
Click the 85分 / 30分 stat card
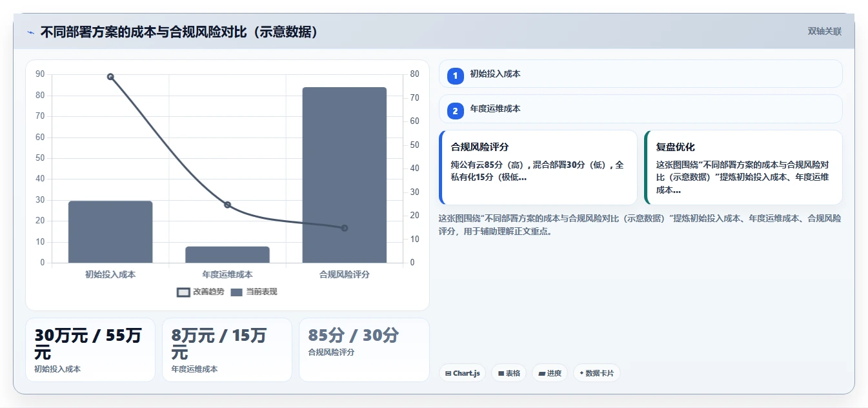tap(364, 350)
